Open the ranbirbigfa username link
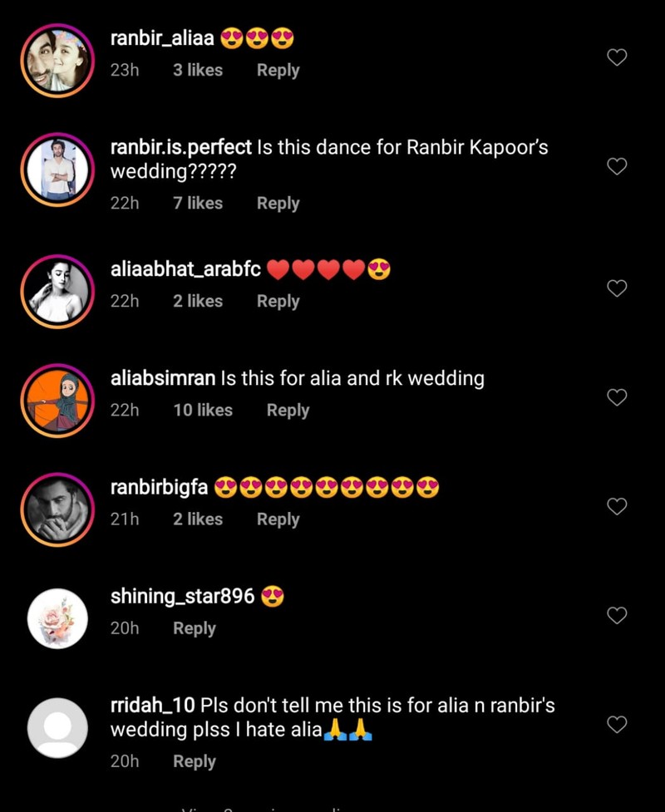 coord(159,488)
